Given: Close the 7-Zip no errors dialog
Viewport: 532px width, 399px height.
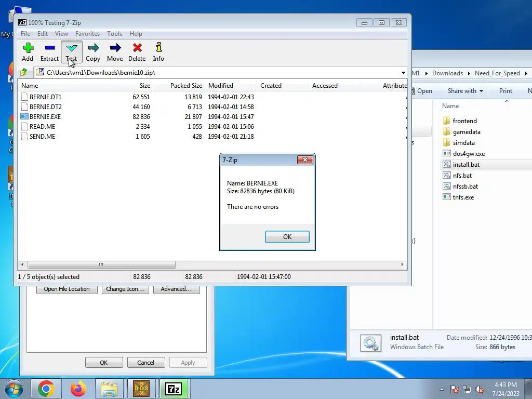Looking at the screenshot, I should click(x=305, y=160).
